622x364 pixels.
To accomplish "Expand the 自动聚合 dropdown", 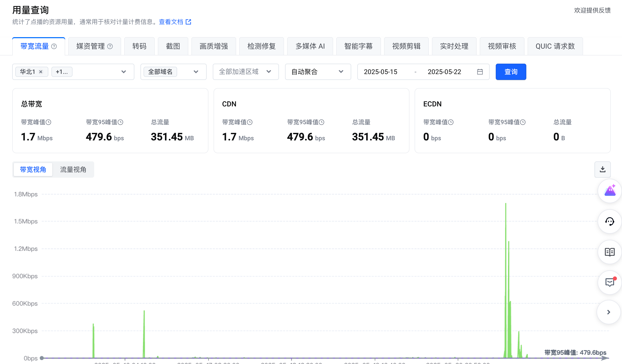I will coord(318,72).
